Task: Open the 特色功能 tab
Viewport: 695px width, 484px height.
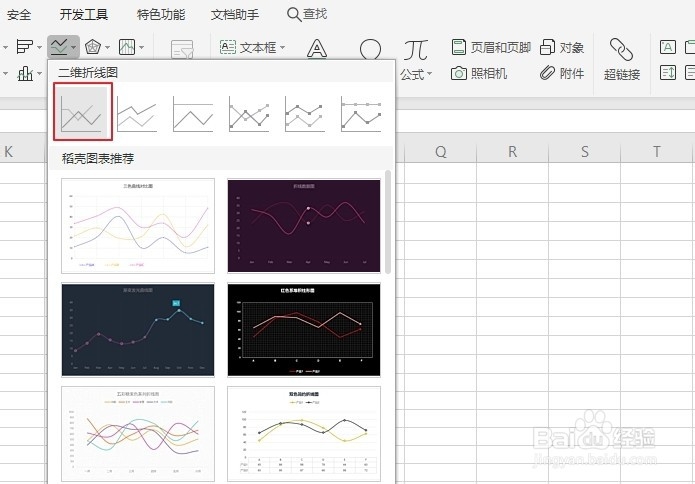Action: 161,15
